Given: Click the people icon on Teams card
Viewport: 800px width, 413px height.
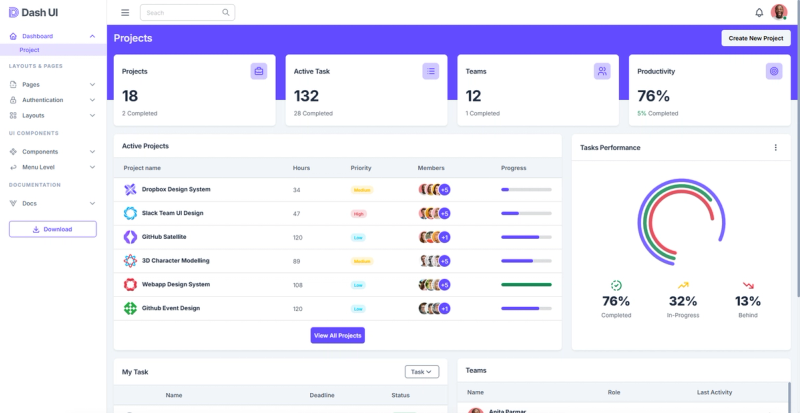Looking at the screenshot, I should 602,71.
